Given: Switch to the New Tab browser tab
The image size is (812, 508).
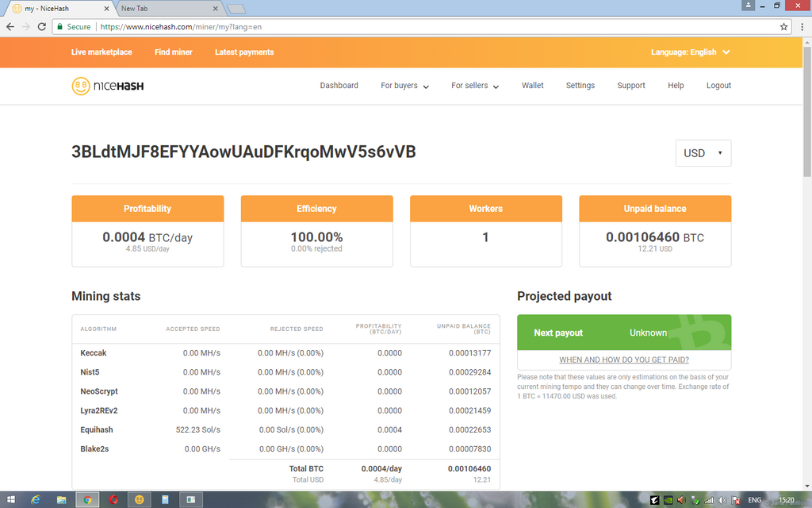Looking at the screenshot, I should (170, 8).
